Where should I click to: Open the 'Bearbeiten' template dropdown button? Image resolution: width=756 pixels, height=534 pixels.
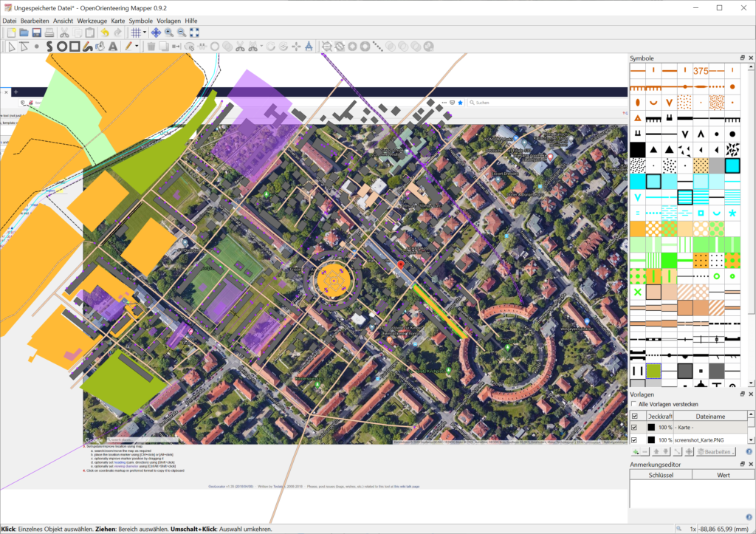pos(716,451)
